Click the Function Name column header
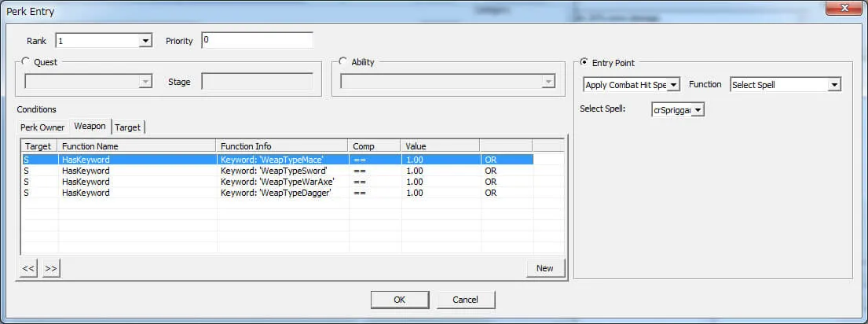Viewport: 868px width, 324px height. click(137, 145)
